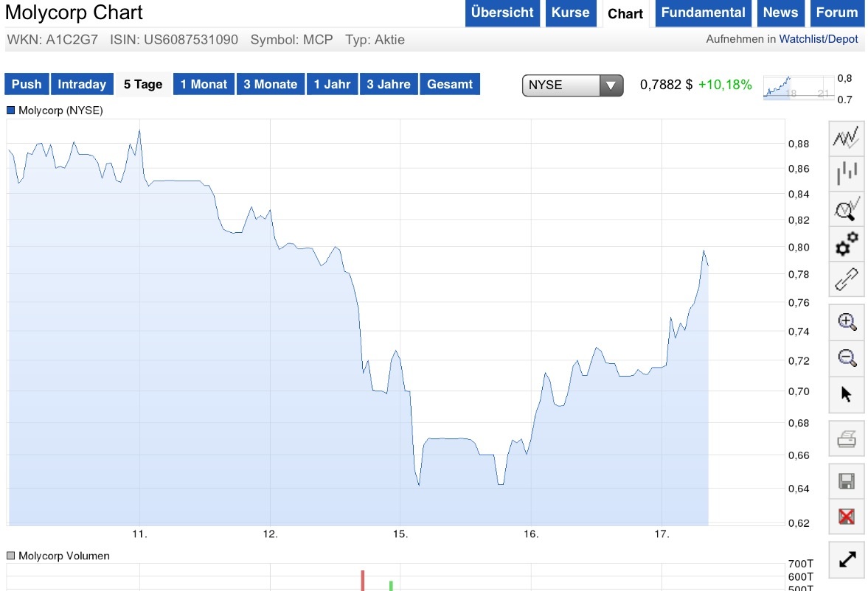Expand chart to fullscreen with diagonal arrows
The image size is (868, 591).
coord(847,561)
